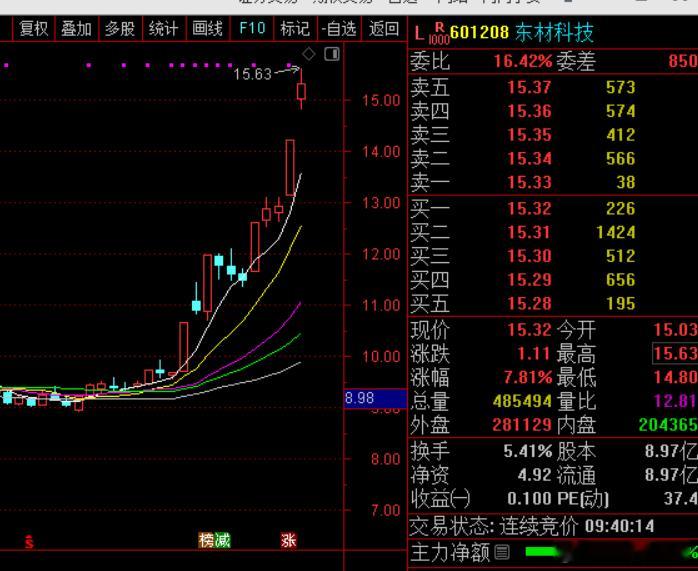Select 卖一 price 15.33
This screenshot has width=698, height=571.
coord(529,182)
